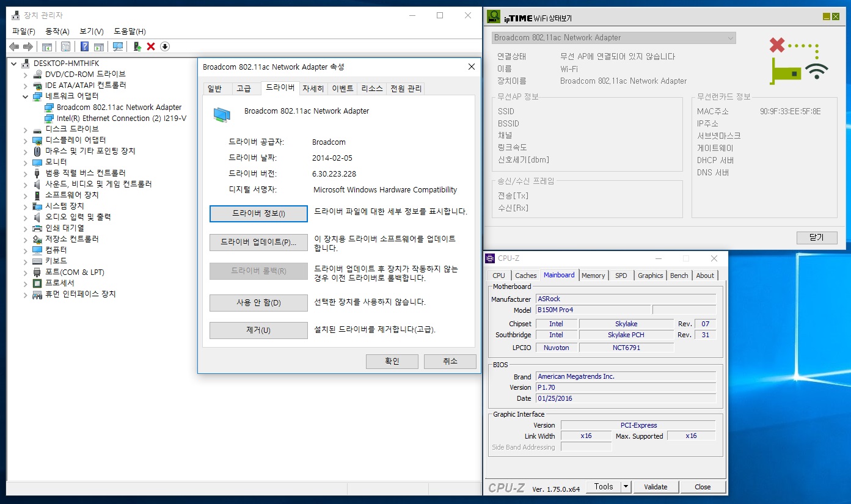851x504 pixels.
Task: Open CPU-Z Tools dropdown arrow
Action: (x=626, y=487)
